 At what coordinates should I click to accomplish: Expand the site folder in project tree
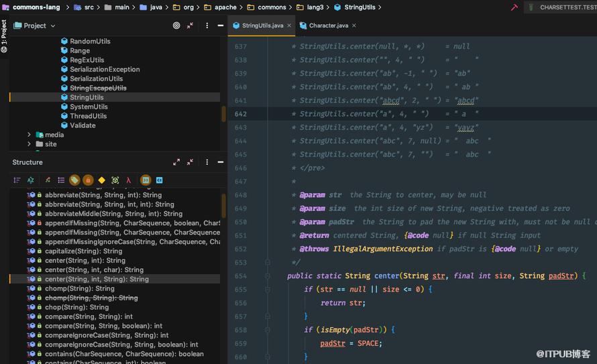(x=29, y=144)
